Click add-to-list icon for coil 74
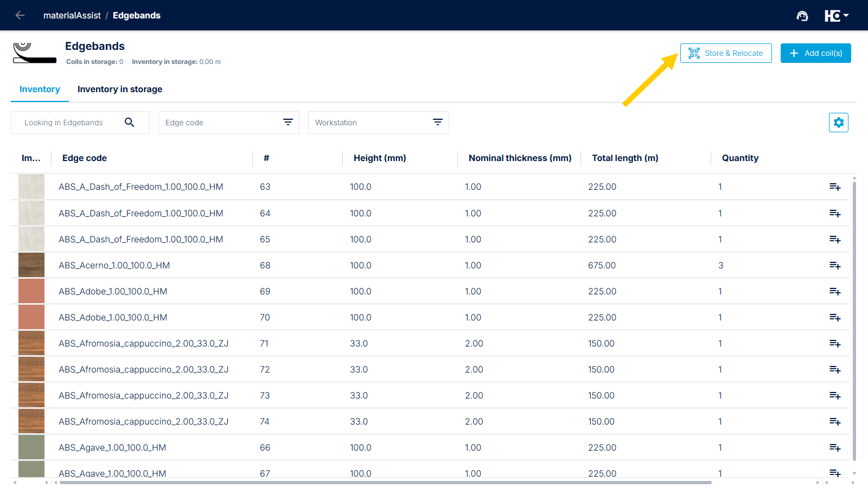The height and width of the screenshot is (488, 868). point(835,422)
